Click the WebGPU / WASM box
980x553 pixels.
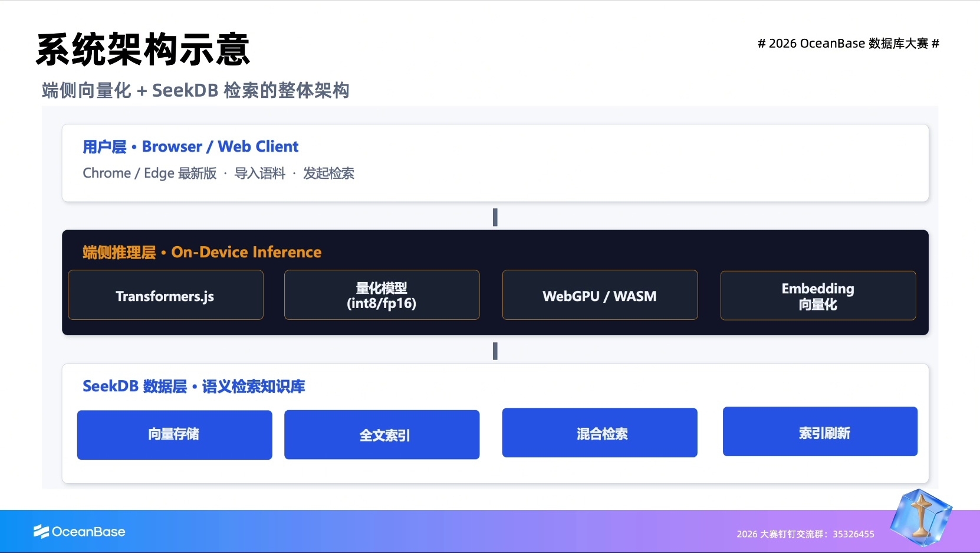click(600, 295)
